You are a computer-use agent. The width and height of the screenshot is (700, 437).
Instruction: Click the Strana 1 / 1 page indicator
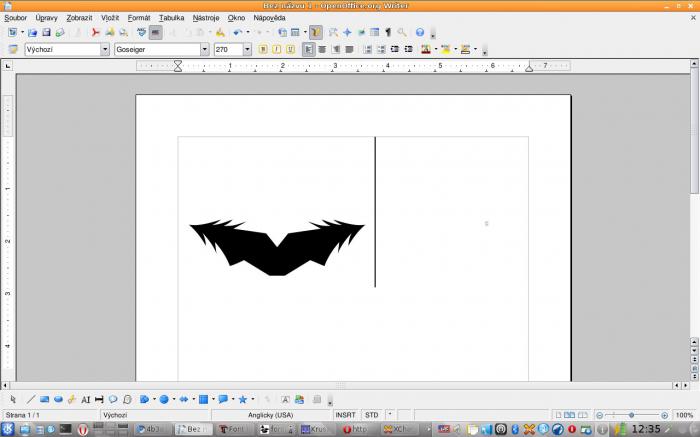[x=22, y=415]
